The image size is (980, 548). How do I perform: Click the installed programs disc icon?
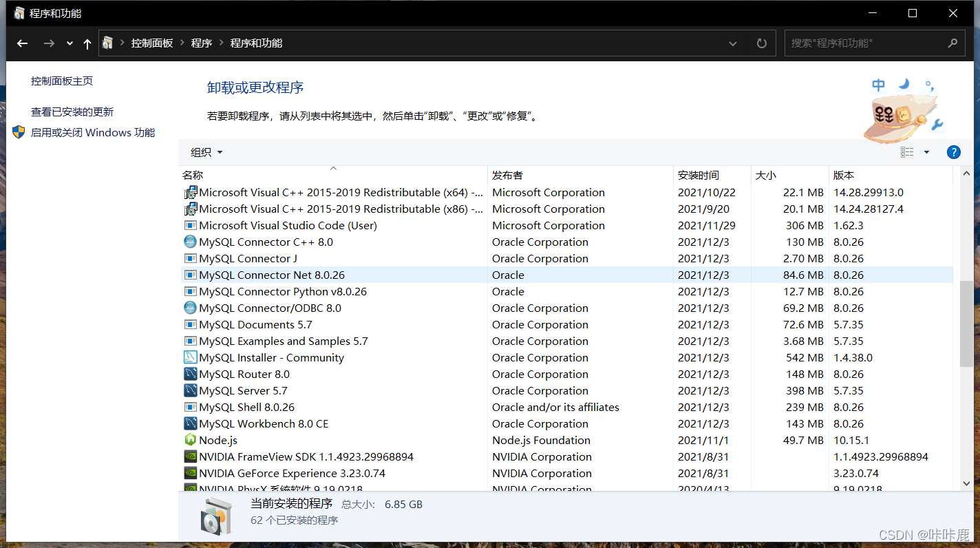217,516
